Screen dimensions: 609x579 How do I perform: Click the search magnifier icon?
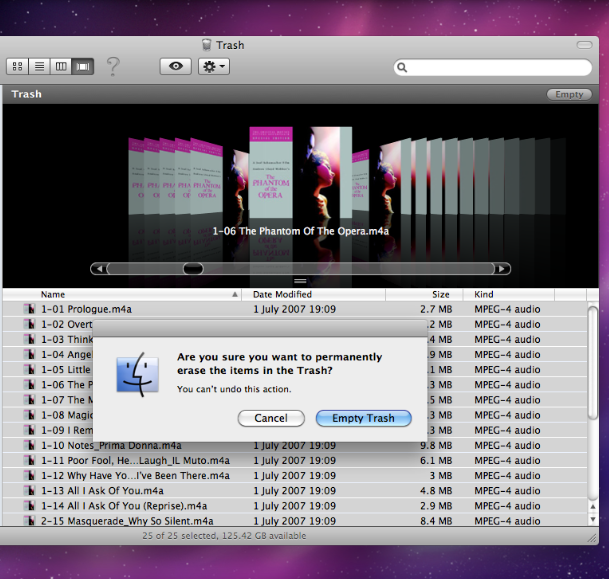pos(402,68)
